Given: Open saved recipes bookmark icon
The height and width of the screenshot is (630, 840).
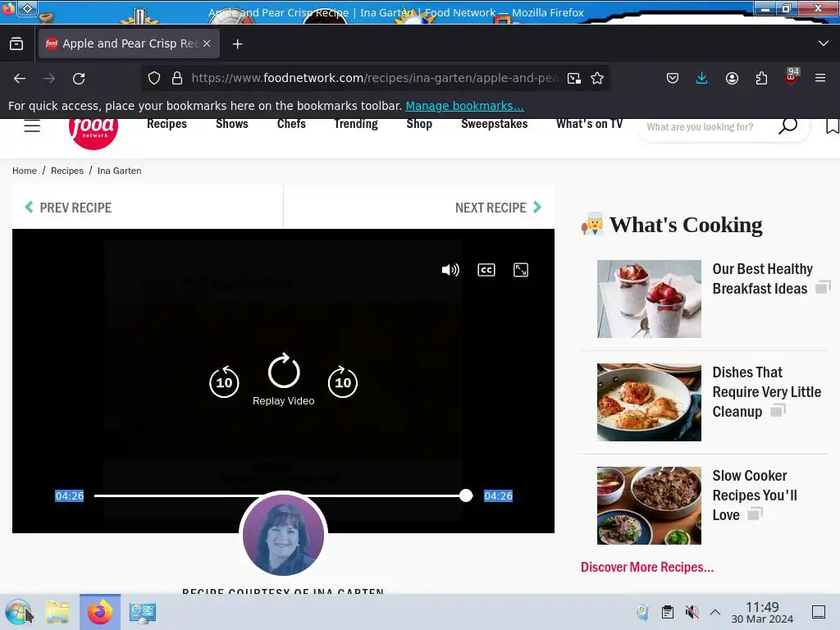Looking at the screenshot, I should 833,126.
